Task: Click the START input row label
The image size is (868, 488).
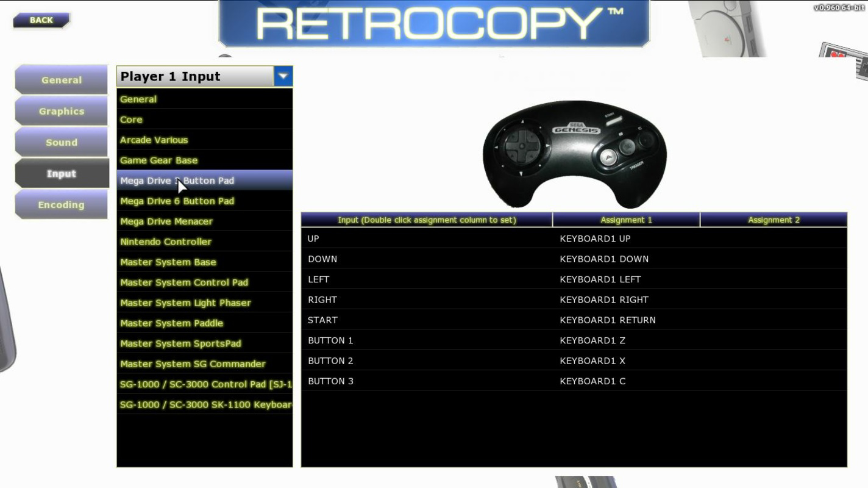Action: (x=322, y=320)
